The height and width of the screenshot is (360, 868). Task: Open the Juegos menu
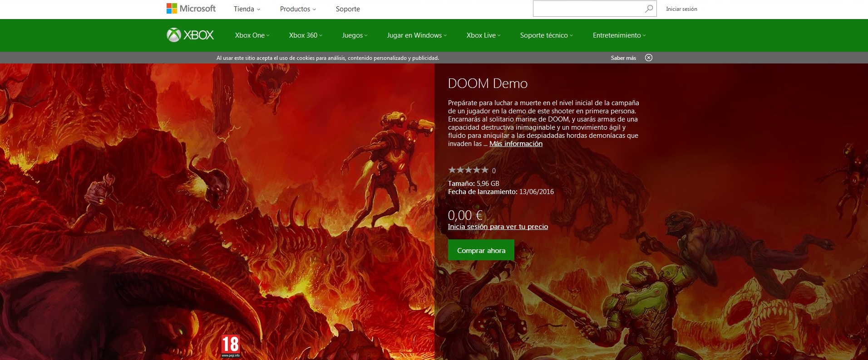click(355, 35)
